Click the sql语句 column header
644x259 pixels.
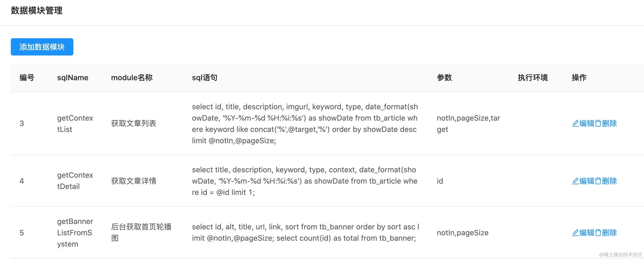pyautogui.click(x=204, y=78)
